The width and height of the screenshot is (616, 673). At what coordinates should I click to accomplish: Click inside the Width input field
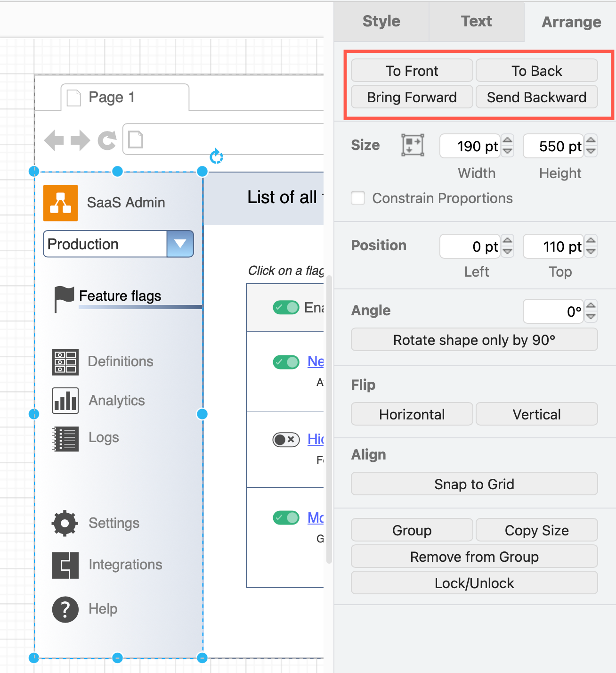tap(471, 146)
